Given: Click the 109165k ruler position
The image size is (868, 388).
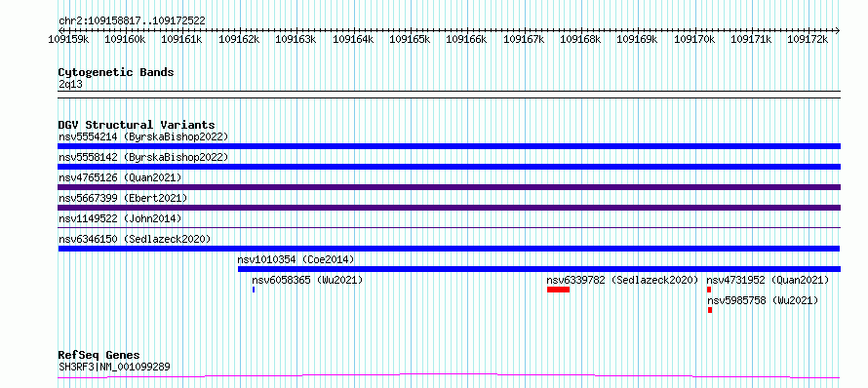Looking at the screenshot, I should click(x=410, y=39).
